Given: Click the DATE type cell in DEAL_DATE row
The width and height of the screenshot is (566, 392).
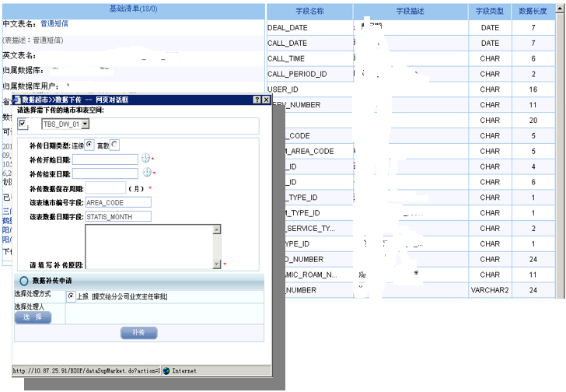Looking at the screenshot, I should (490, 28).
